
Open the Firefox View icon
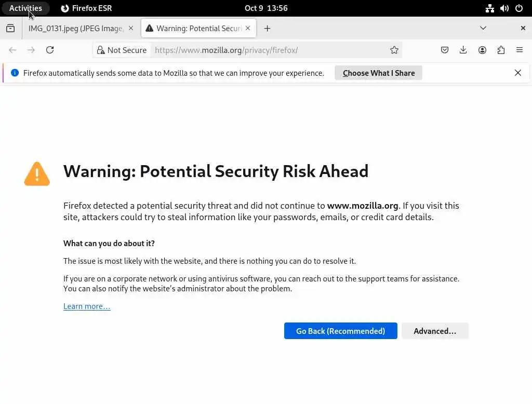click(x=10, y=28)
